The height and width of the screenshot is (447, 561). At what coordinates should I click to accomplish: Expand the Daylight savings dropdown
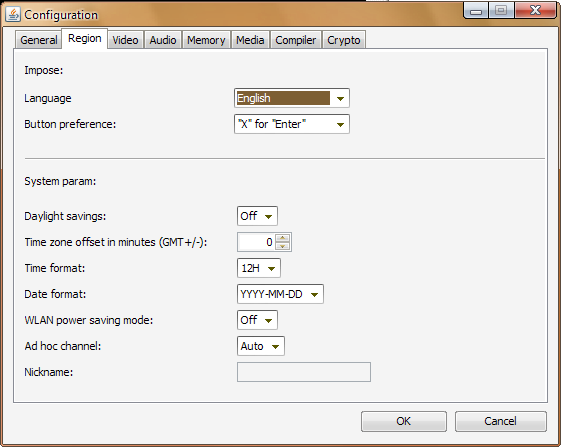[x=257, y=216]
